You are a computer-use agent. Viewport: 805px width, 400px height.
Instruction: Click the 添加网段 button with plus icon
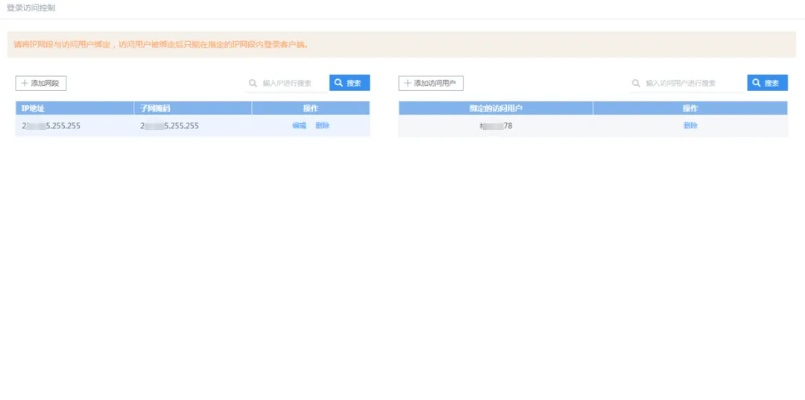[41, 83]
